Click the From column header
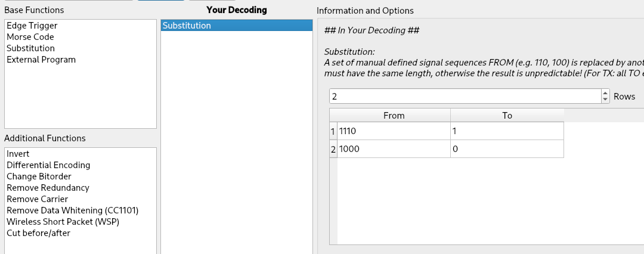644x254 pixels. [x=394, y=116]
